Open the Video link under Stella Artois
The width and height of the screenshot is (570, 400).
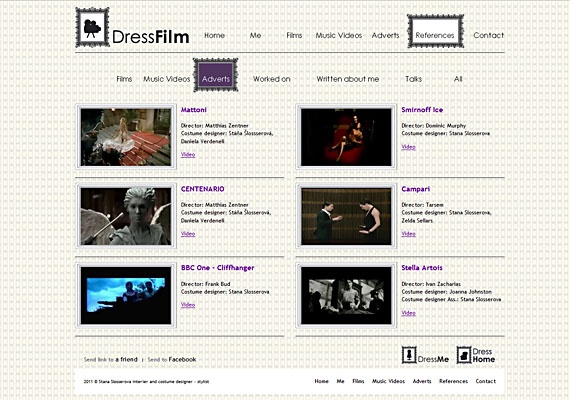click(408, 313)
